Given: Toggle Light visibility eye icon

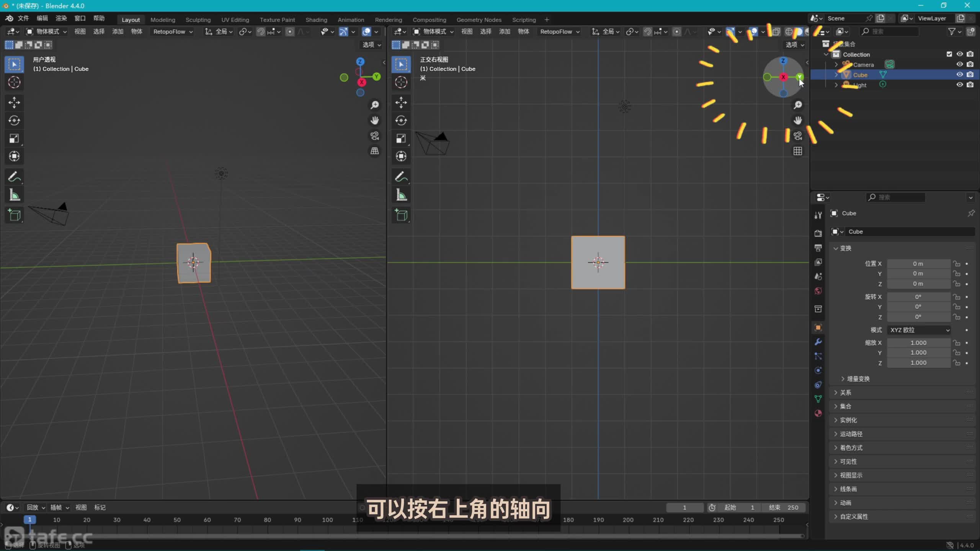Looking at the screenshot, I should click(x=959, y=85).
